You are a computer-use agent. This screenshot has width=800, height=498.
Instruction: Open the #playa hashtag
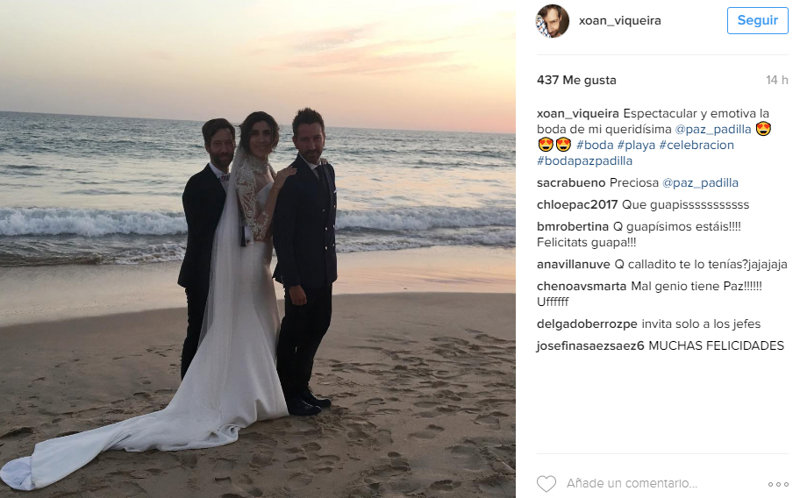click(636, 145)
